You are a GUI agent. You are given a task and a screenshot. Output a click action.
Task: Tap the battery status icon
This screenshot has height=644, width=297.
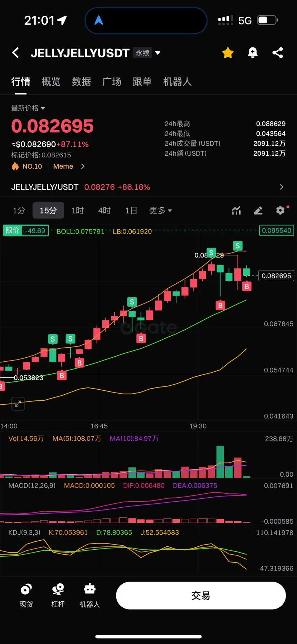pos(268,20)
